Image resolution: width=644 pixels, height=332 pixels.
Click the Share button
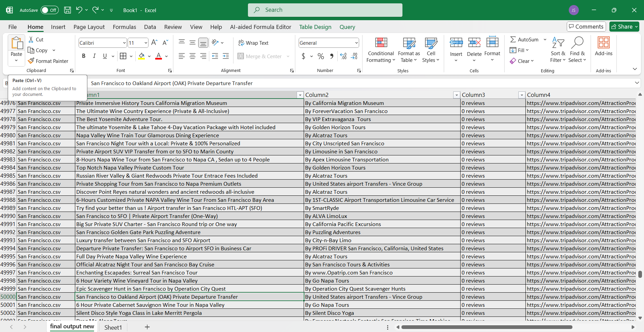tap(624, 27)
